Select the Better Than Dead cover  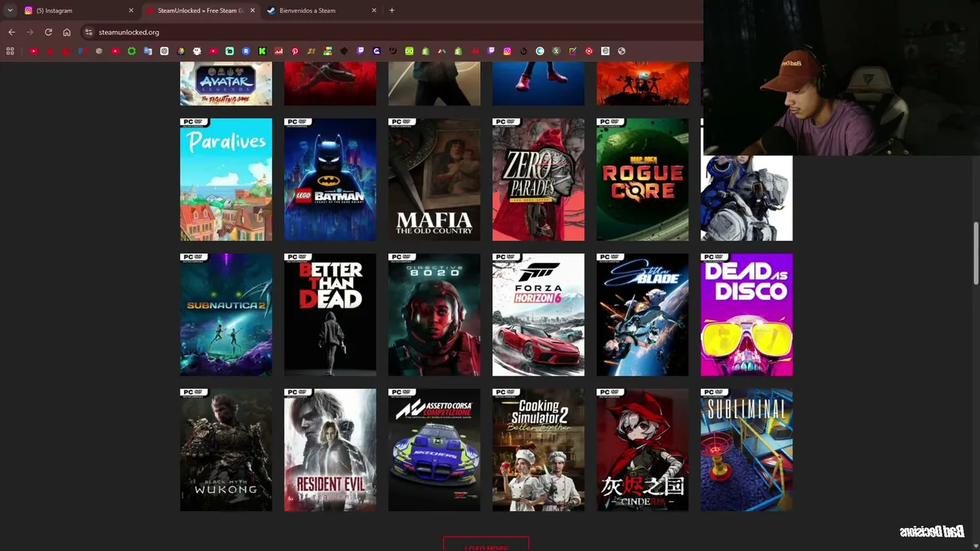coord(330,315)
